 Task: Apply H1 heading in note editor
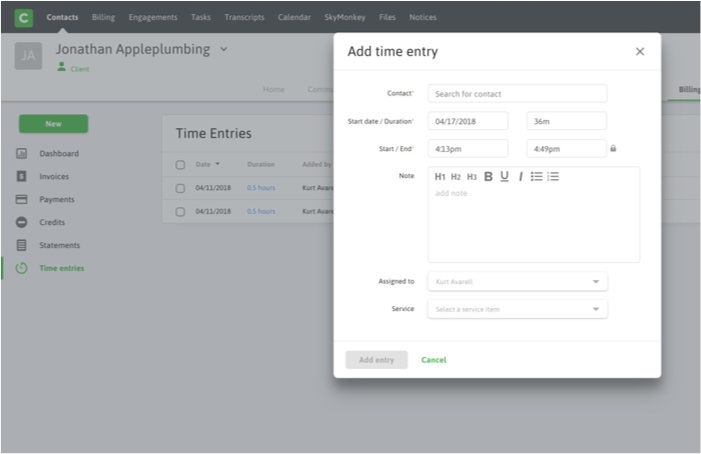(440, 177)
